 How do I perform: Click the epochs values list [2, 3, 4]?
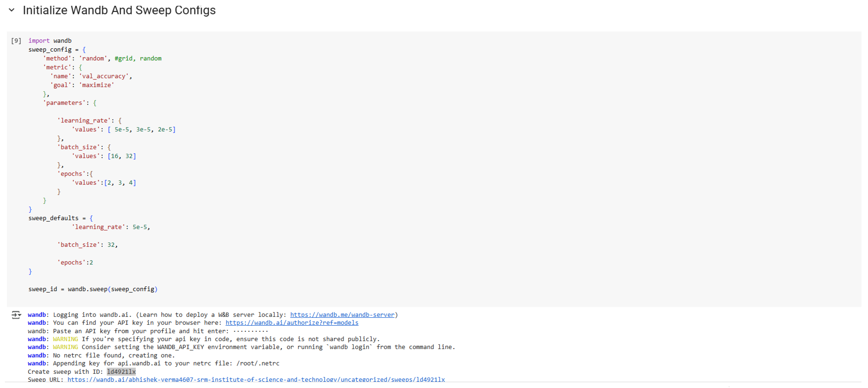120,182
